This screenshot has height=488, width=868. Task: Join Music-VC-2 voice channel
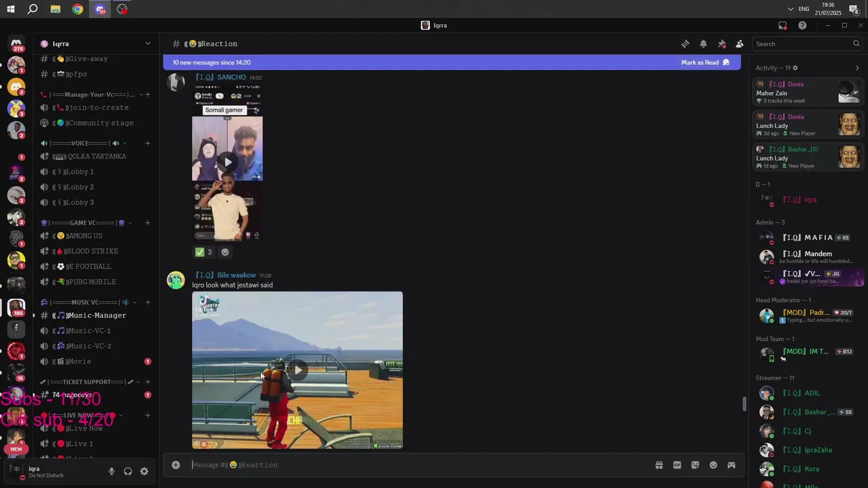(96, 346)
